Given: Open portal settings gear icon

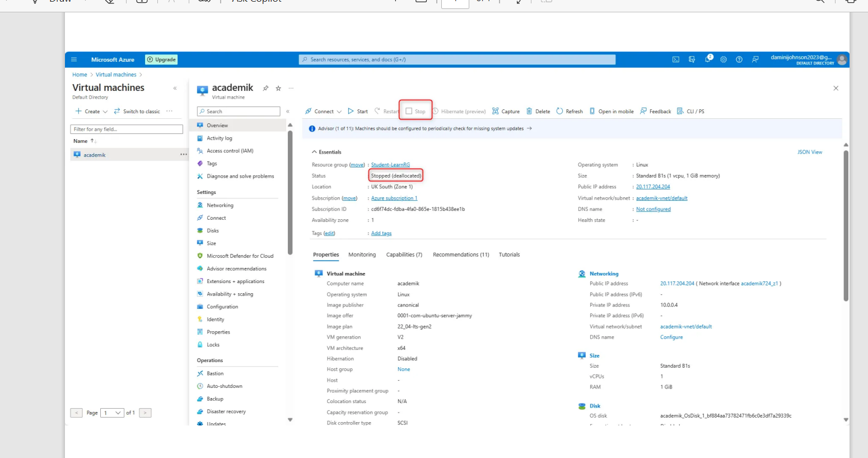Looking at the screenshot, I should coord(724,59).
